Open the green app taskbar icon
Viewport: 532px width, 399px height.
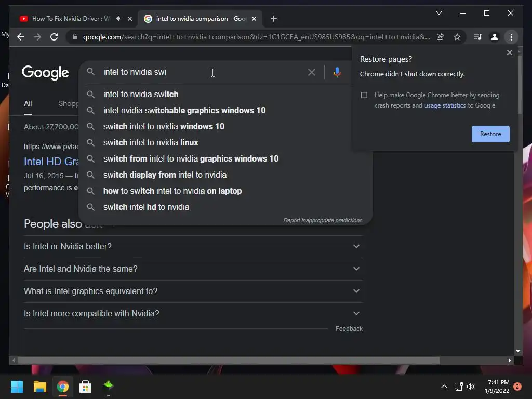click(x=109, y=386)
